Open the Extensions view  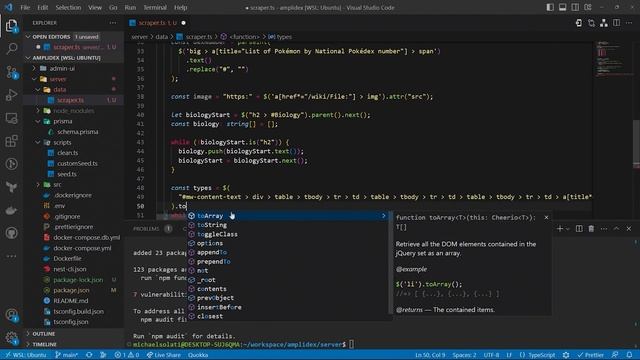pos(11,141)
